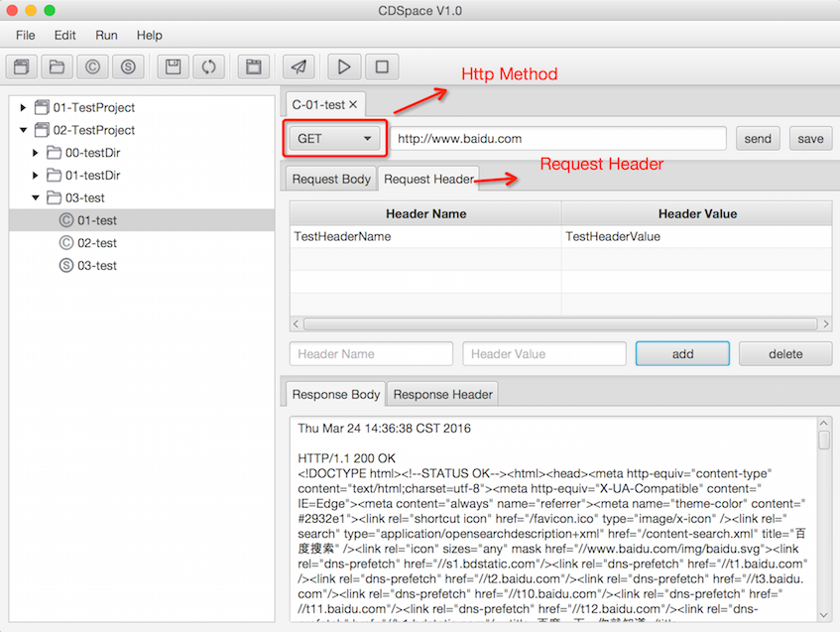Viewport: 840px width, 633px height.
Task: Click the new project box toolbar icon
Action: tap(22, 67)
